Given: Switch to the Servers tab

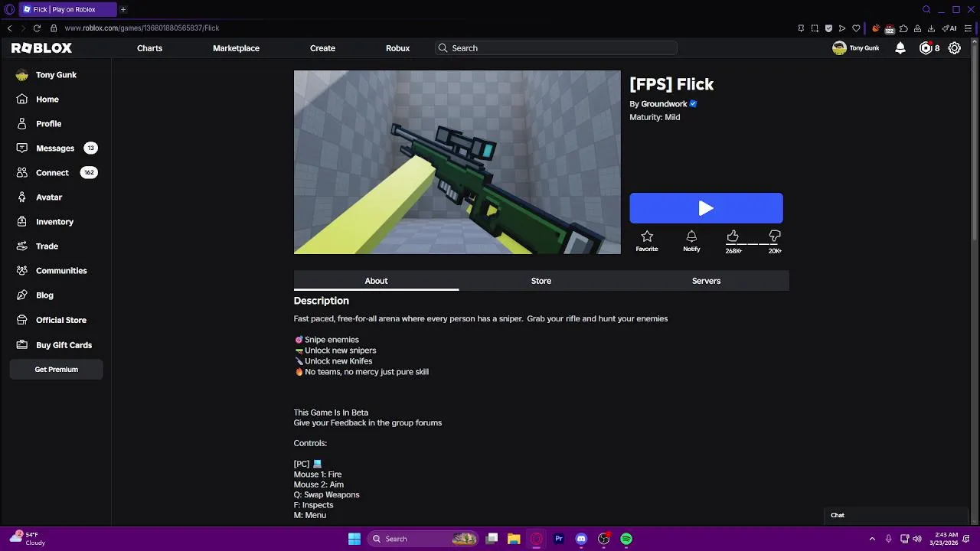Looking at the screenshot, I should 706,281.
